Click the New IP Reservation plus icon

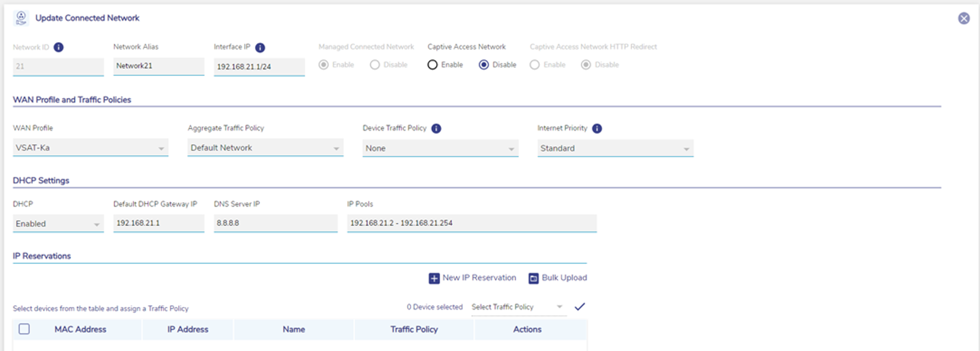point(434,279)
